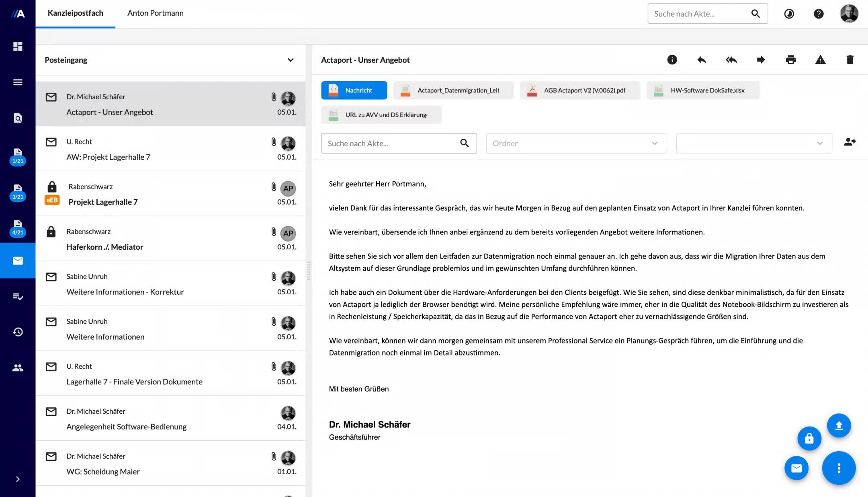The height and width of the screenshot is (497, 868).
Task: Open the empty dropdown beside Ordner
Action: 754,143
